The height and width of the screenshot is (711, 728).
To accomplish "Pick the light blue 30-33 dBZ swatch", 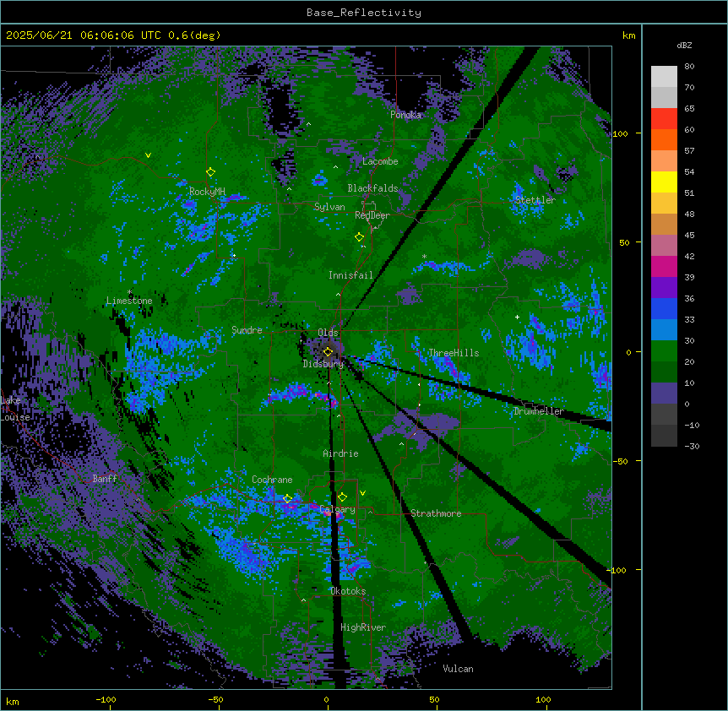I will tap(664, 330).
